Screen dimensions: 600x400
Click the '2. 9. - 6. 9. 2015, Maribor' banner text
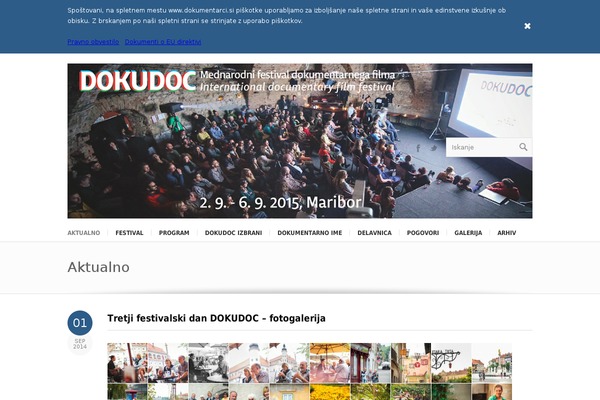280,202
